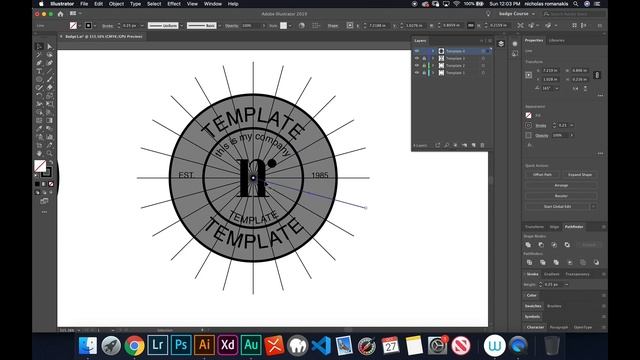The image size is (640, 360).
Task: Open Adobe Photoshop from the dock
Action: 181,345
